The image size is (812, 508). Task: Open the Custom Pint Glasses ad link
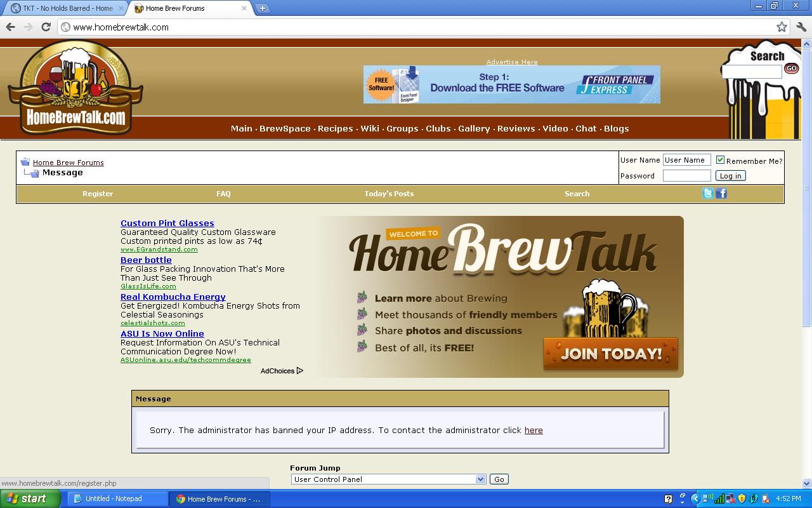tap(167, 223)
